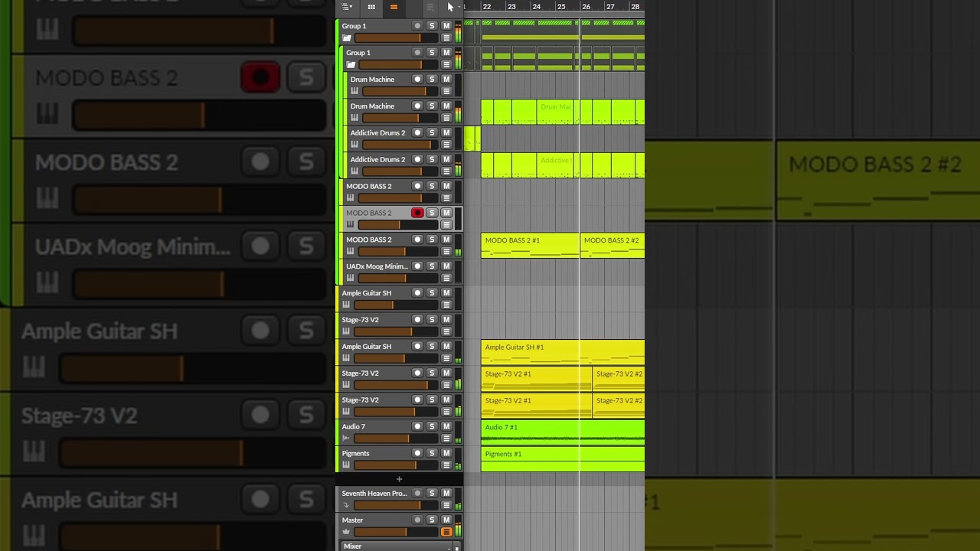Select the MODO BASS 2 #2 clip
The image size is (980, 551).
click(x=612, y=245)
